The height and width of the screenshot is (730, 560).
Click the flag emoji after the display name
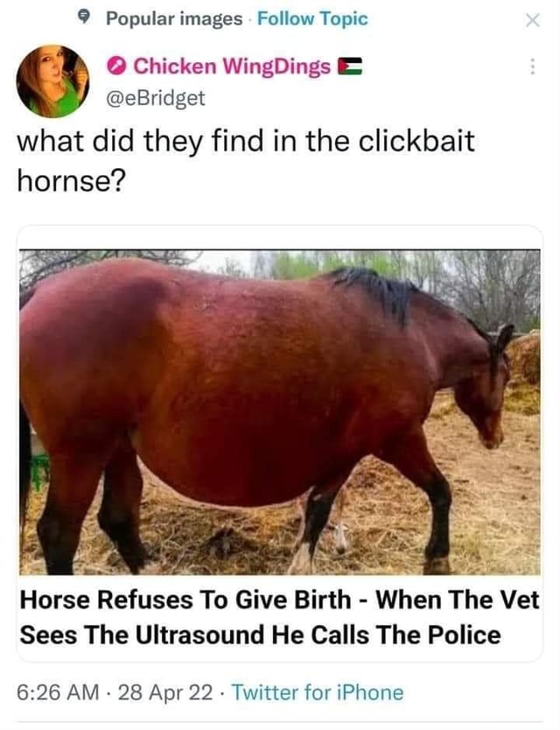tap(349, 67)
